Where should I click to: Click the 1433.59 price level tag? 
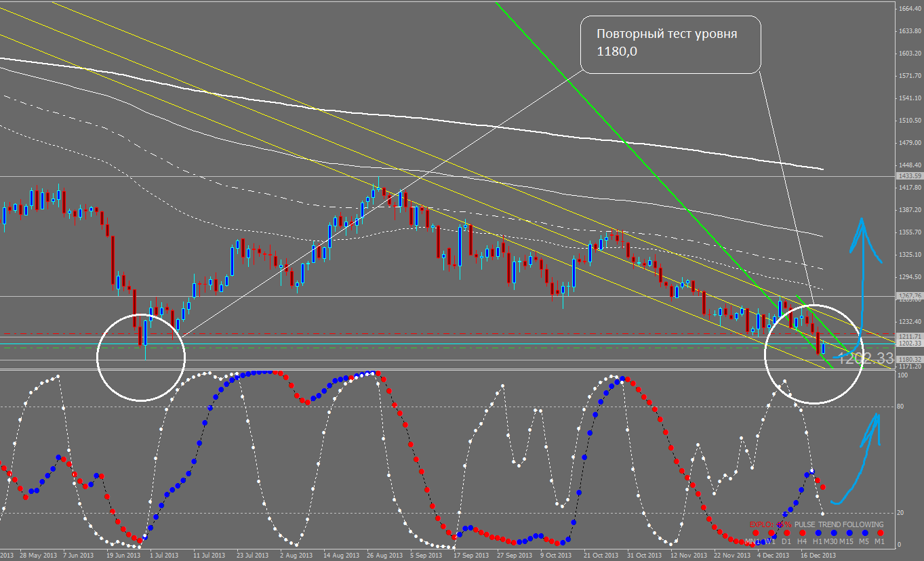tap(909, 176)
